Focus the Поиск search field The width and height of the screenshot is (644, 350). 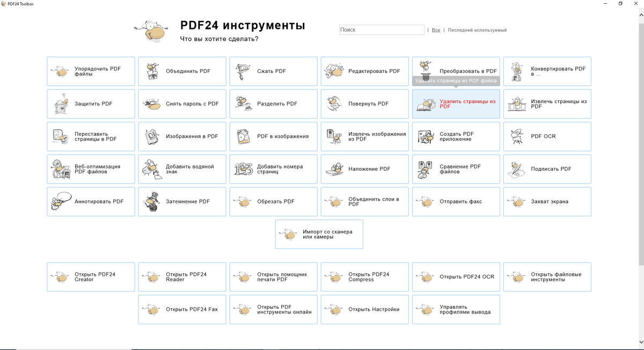point(382,30)
